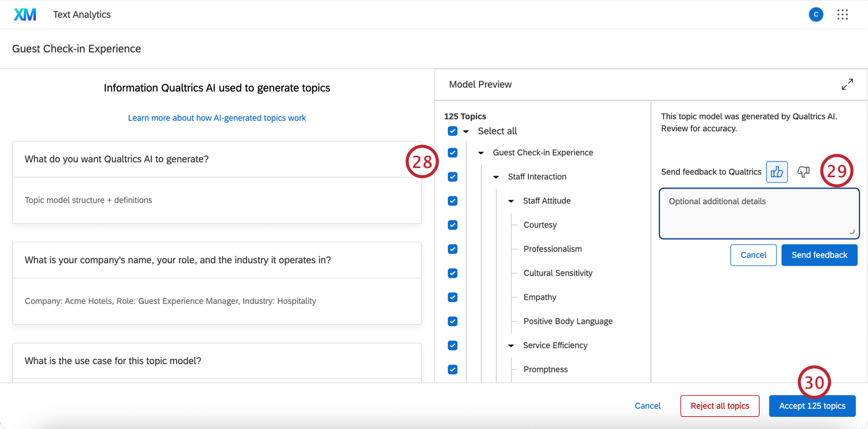This screenshot has width=868, height=429.
Task: Click the Accept 125 topics button
Action: [x=812, y=406]
